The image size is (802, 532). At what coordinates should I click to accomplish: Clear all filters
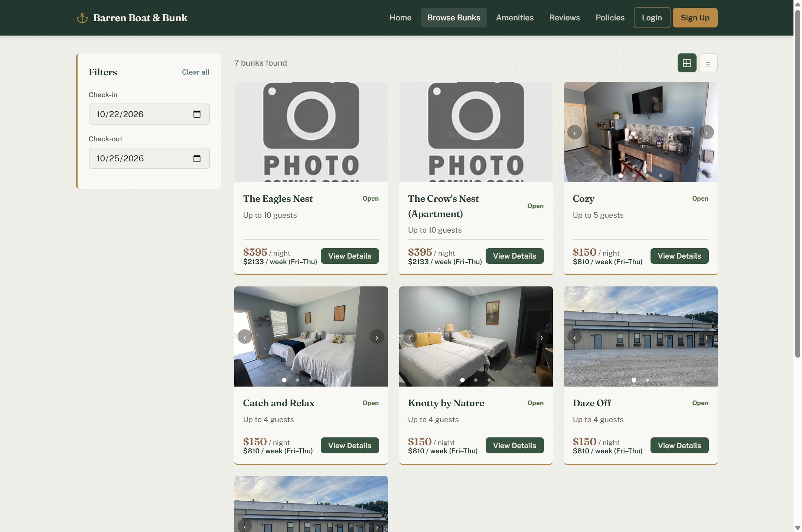tap(195, 72)
